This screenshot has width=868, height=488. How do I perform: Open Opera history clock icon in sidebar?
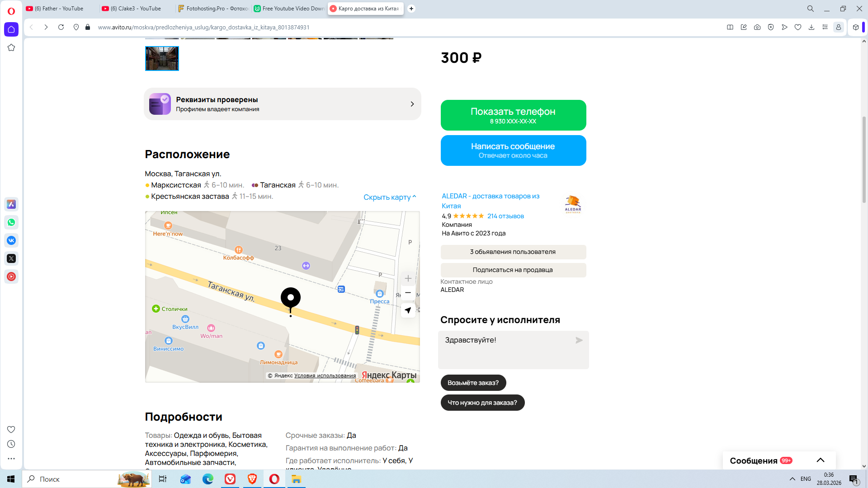point(11,444)
